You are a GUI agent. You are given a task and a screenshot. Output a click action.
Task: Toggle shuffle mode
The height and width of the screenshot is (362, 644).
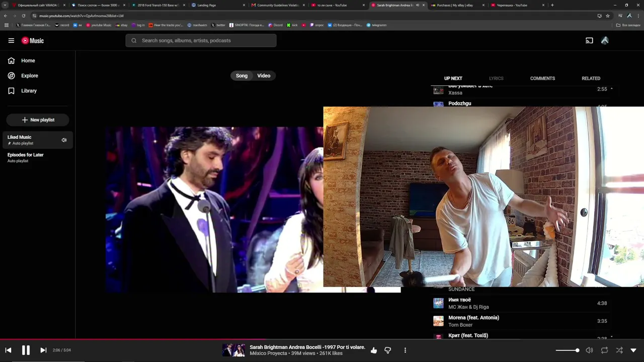[x=619, y=350]
